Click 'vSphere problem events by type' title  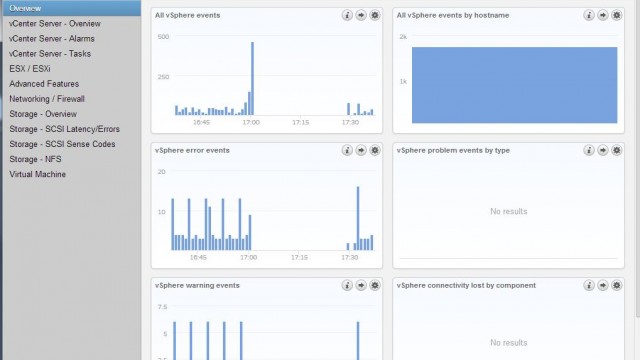453,150
